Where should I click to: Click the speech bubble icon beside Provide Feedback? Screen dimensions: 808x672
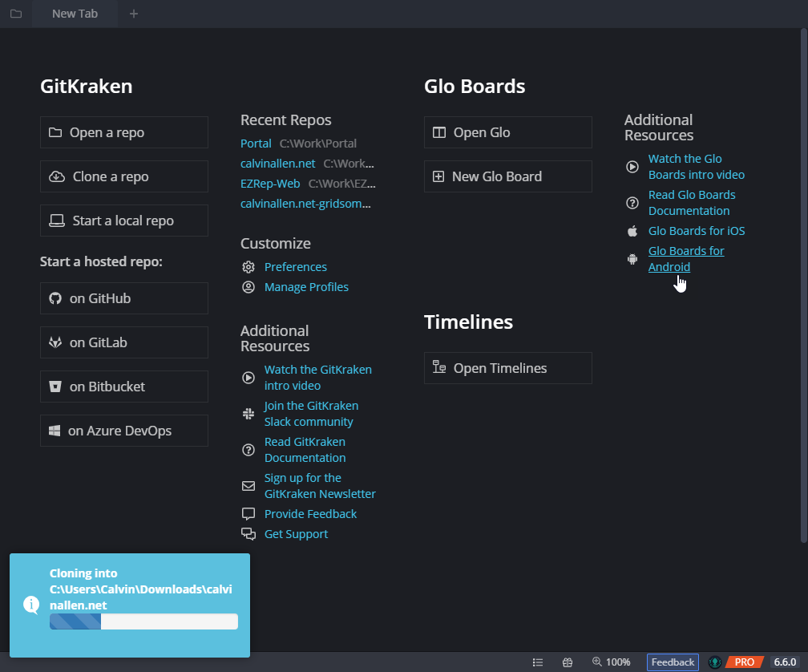pos(248,514)
